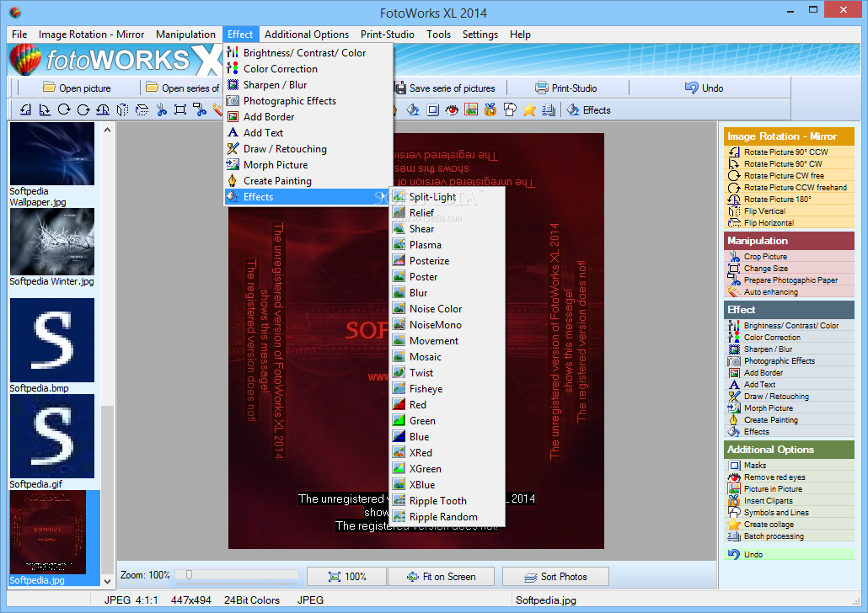Click the symbols and lines toolbar icon
The height and width of the screenshot is (613, 868).
click(510, 109)
